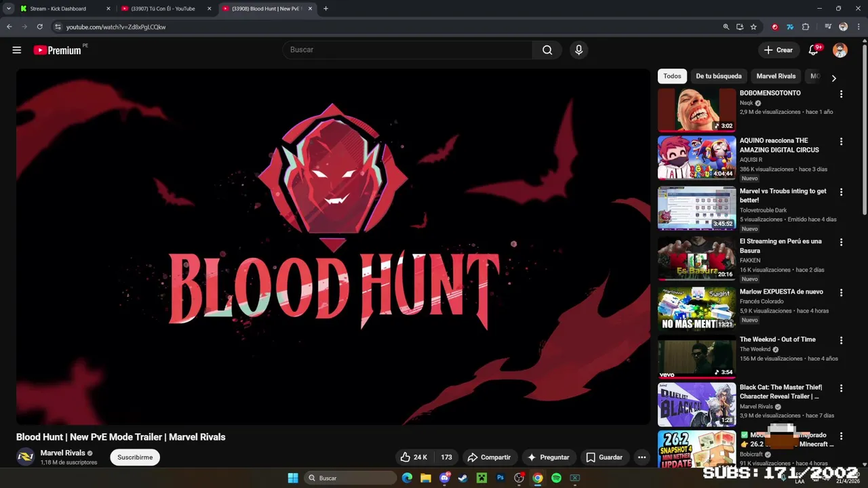Select the Todos filter chip
Image resolution: width=868 pixels, height=488 pixels.
click(x=672, y=76)
